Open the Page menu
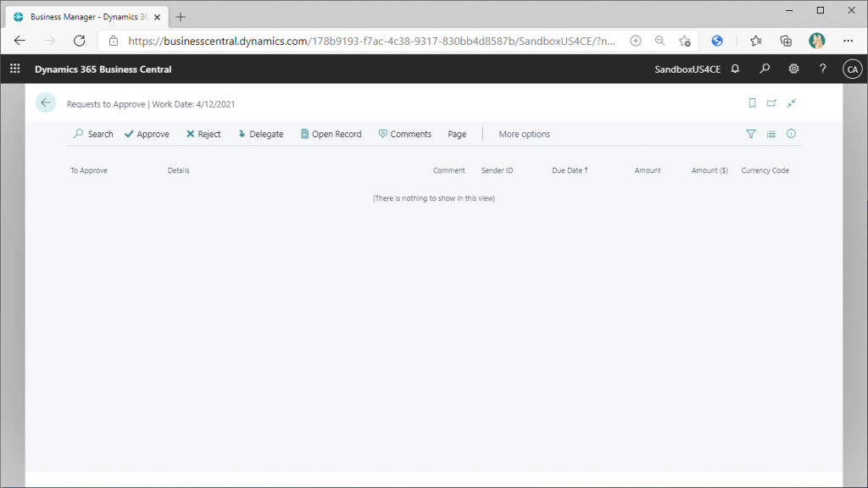868x488 pixels. [457, 134]
